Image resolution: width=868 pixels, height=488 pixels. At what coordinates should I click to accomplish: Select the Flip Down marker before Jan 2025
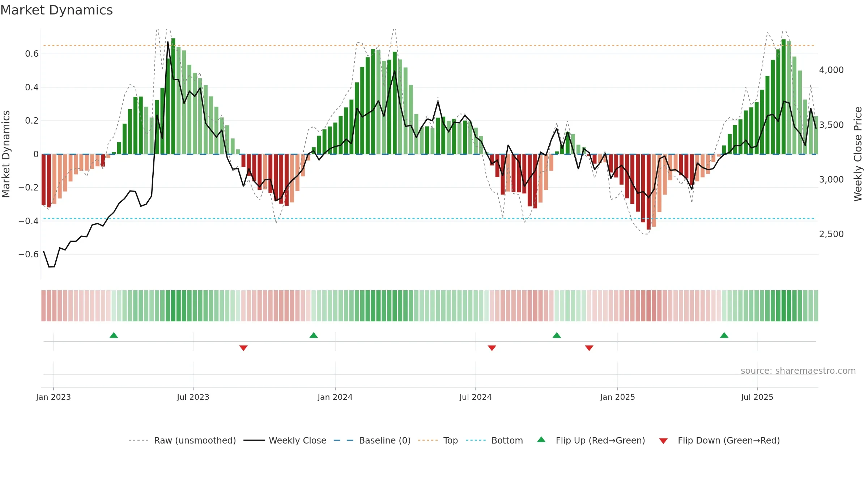[589, 348]
